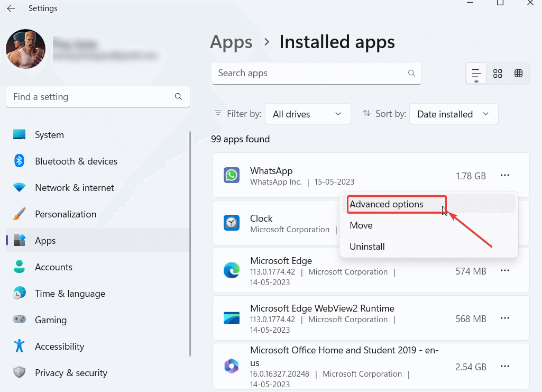Click the Find a setting search field
The image size is (542, 392).
point(98,97)
